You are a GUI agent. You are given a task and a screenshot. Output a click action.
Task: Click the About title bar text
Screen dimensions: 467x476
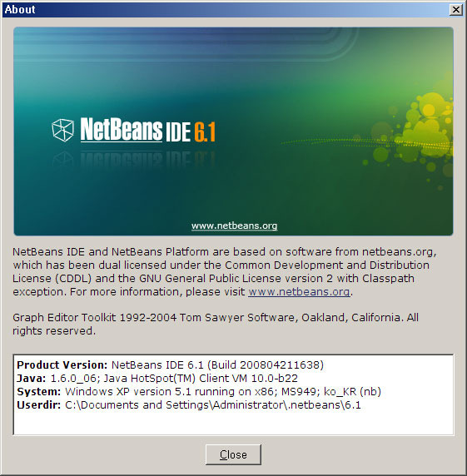coord(20,9)
